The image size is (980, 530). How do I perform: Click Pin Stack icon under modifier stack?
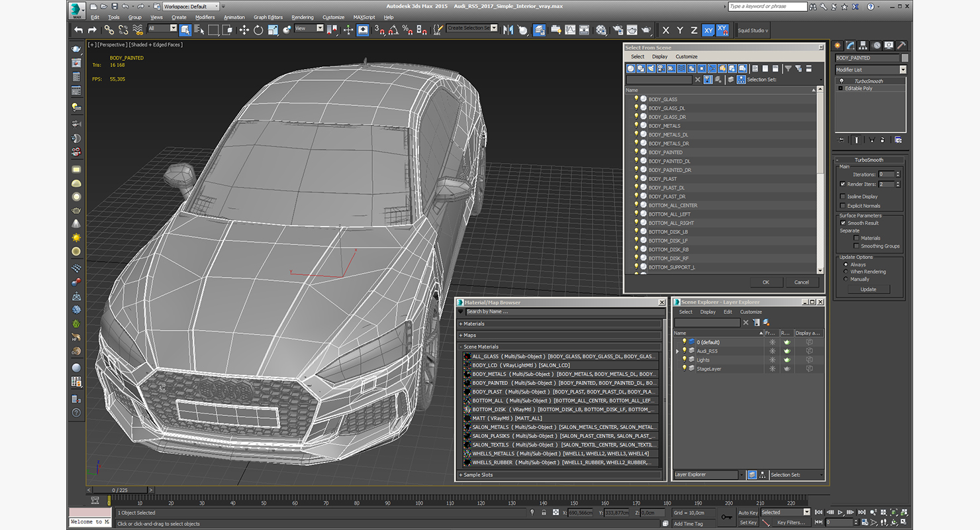[840, 140]
